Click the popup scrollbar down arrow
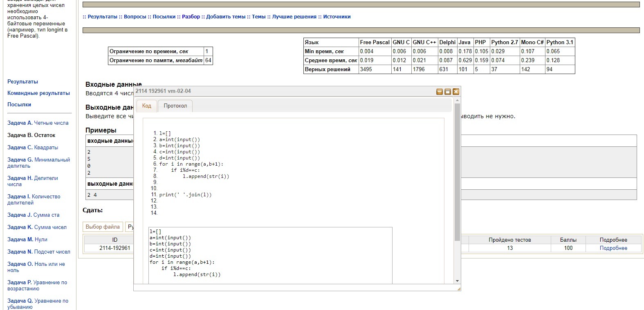This screenshot has height=310, width=644. click(x=457, y=281)
